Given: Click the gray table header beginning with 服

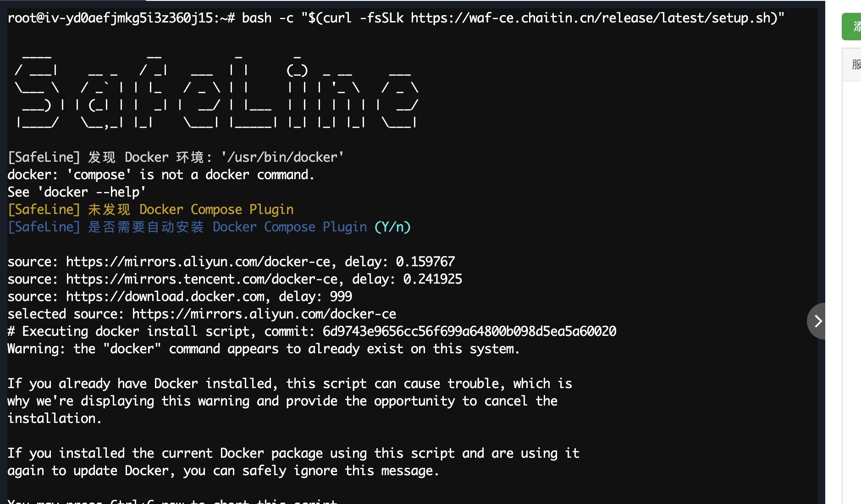Looking at the screenshot, I should (854, 65).
